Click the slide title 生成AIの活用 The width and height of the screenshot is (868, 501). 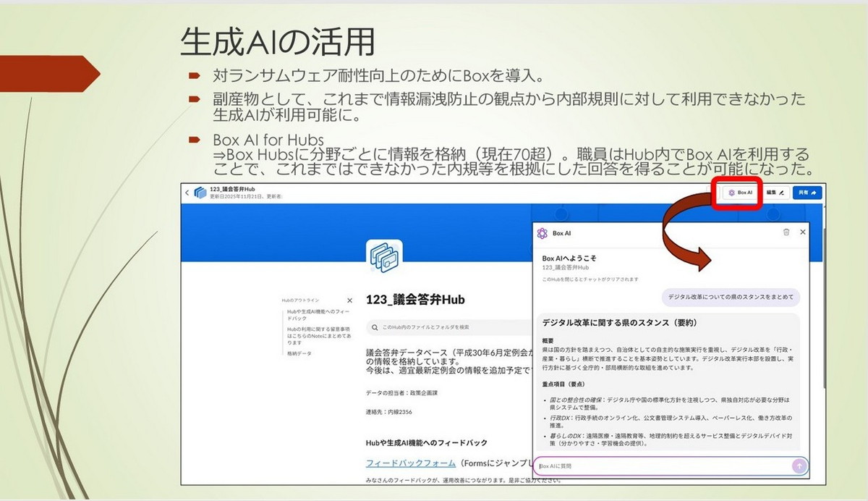tap(277, 43)
